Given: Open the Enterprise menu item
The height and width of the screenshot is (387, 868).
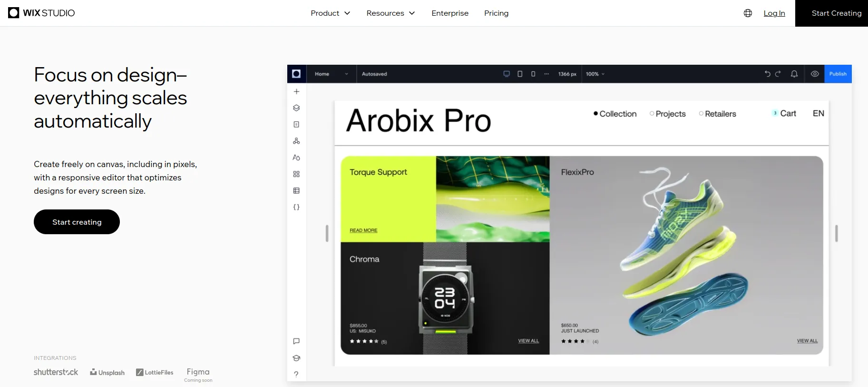Looking at the screenshot, I should click(450, 13).
